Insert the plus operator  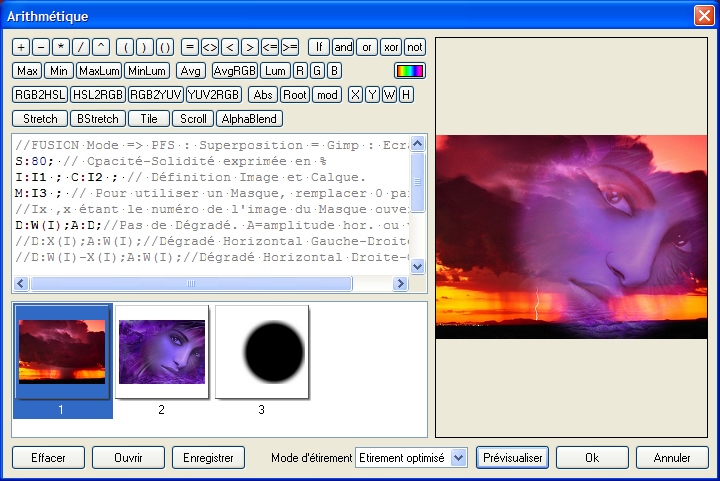click(21, 47)
